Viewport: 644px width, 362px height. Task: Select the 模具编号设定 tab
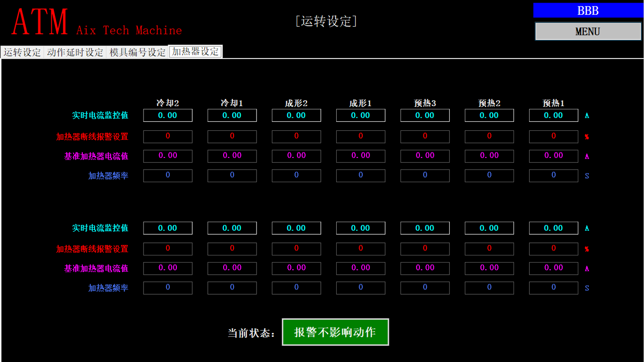[x=137, y=52]
